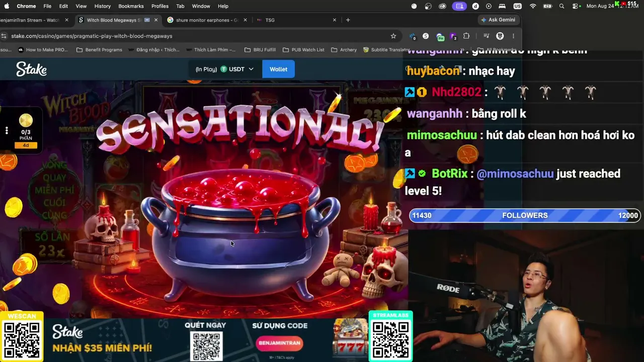
Task: Click the blue Wallet button
Action: [x=278, y=69]
